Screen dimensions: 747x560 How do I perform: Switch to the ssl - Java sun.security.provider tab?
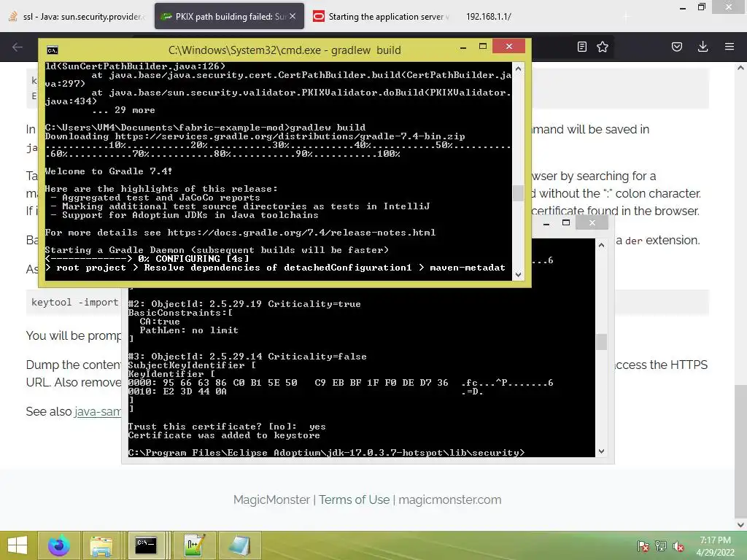[x=76, y=16]
